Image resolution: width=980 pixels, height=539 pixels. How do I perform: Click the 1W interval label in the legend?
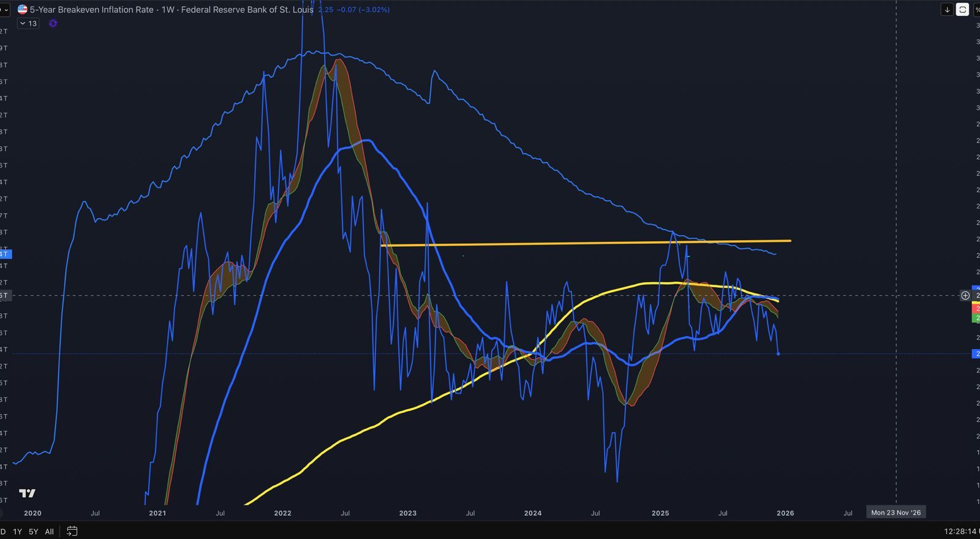pyautogui.click(x=168, y=10)
